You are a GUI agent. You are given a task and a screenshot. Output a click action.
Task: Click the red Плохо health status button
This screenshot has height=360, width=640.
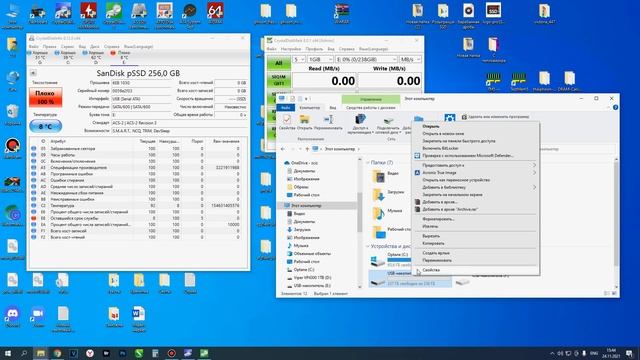[x=45, y=98]
